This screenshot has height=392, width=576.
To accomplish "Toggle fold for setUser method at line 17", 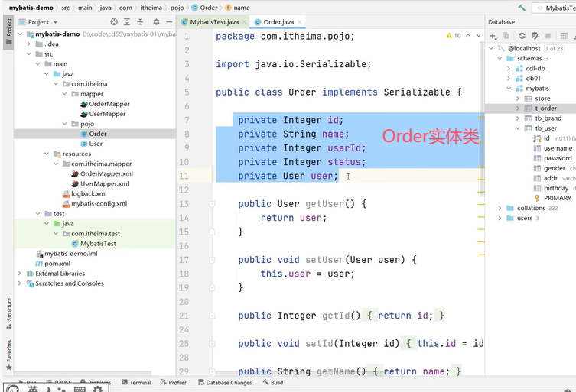I will click(x=212, y=260).
